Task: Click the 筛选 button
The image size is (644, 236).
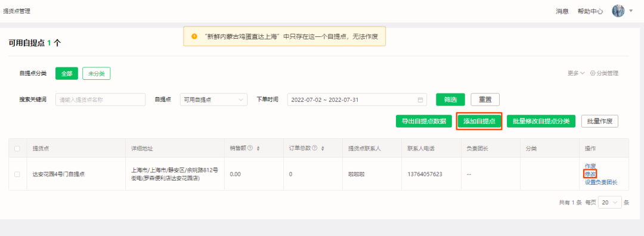Action: [451, 100]
